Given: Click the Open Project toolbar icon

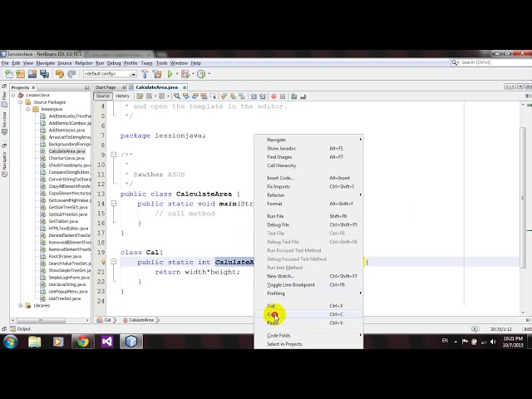Looking at the screenshot, I should point(32,74).
